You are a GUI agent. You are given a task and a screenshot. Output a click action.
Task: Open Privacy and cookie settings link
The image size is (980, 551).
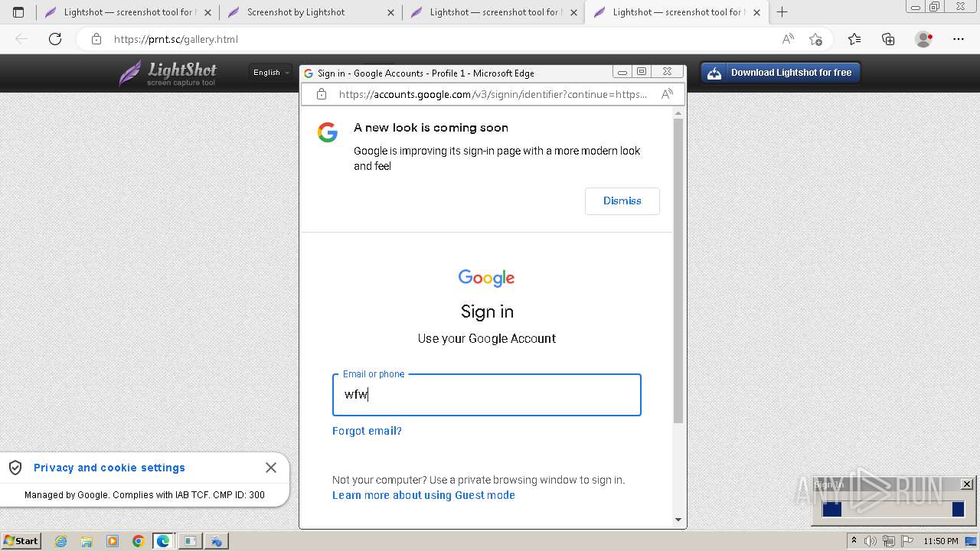coord(109,468)
